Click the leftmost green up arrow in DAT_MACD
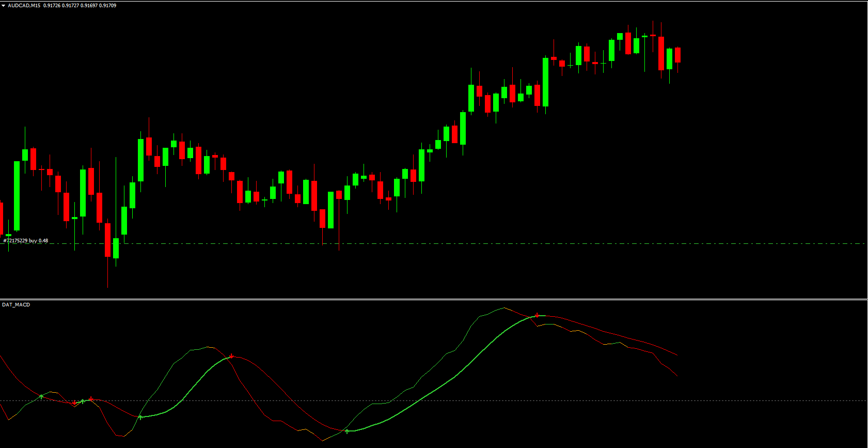868x448 pixels. [x=41, y=397]
